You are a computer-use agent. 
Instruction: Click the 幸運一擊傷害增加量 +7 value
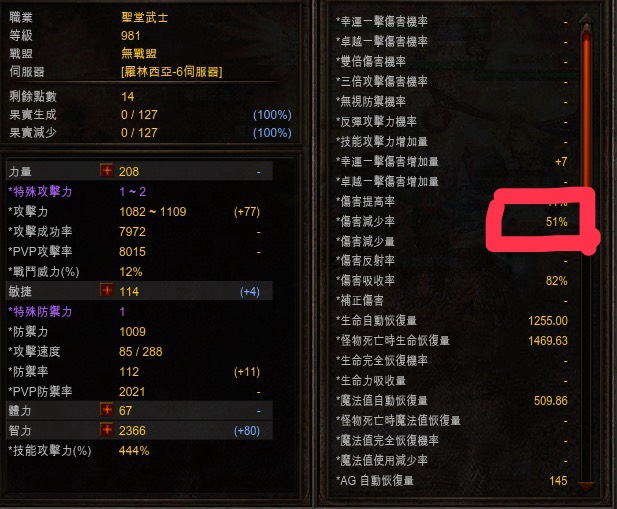click(561, 162)
